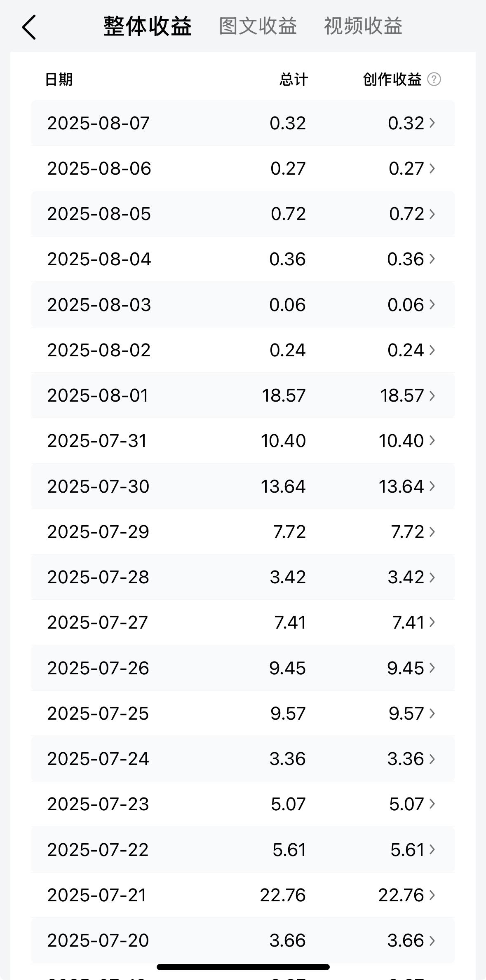Select the 2025-07-25 date entry
The width and height of the screenshot is (486, 980).
click(x=98, y=713)
